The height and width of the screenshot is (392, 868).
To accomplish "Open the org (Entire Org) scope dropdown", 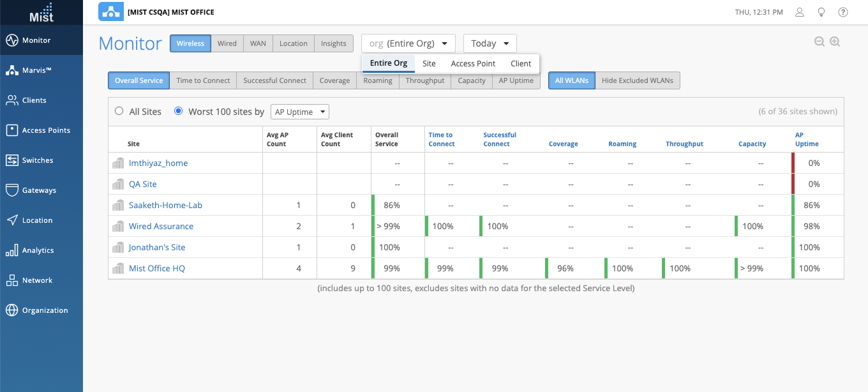I will click(408, 43).
